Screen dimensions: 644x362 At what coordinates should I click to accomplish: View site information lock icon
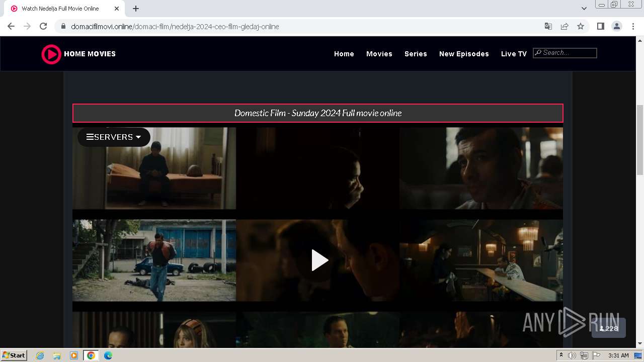(x=63, y=26)
